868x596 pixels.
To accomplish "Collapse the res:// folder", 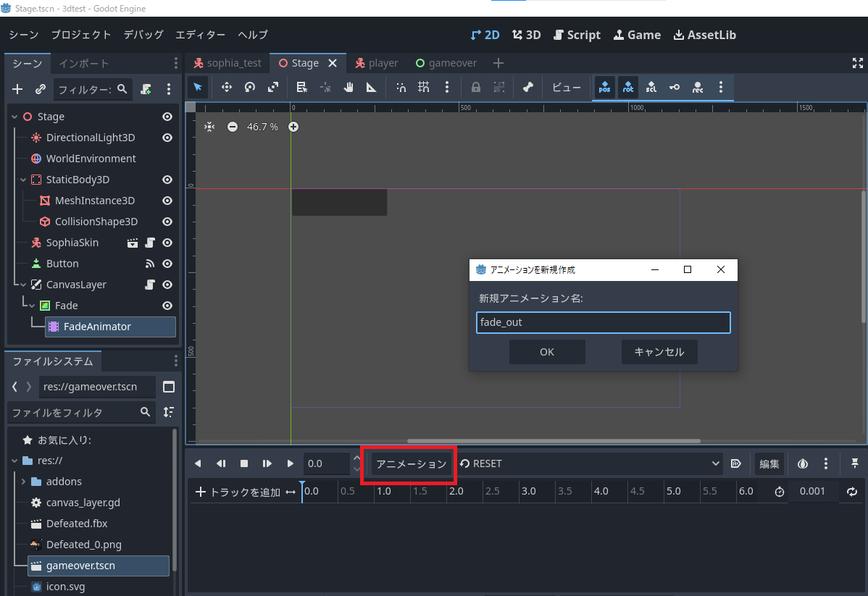I will (x=14, y=461).
